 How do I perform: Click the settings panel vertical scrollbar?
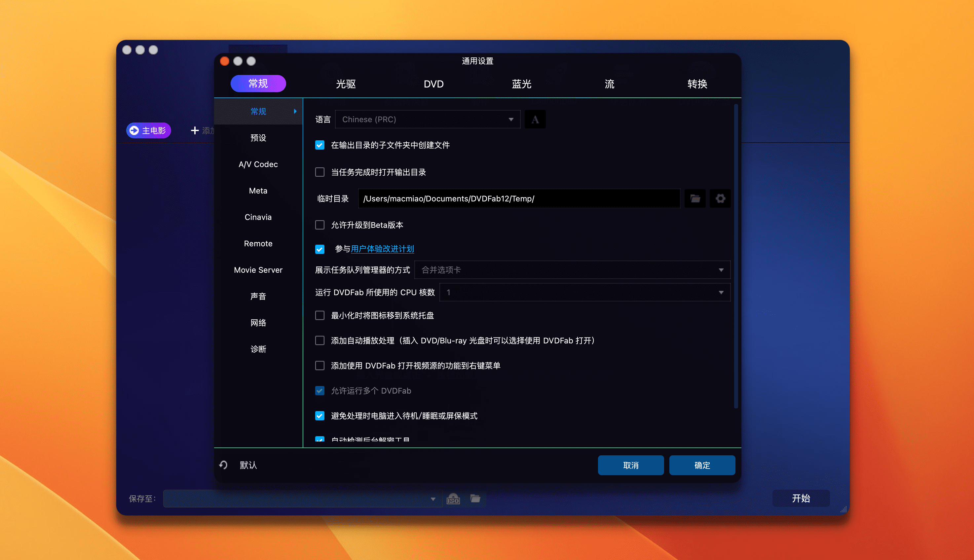point(735,256)
